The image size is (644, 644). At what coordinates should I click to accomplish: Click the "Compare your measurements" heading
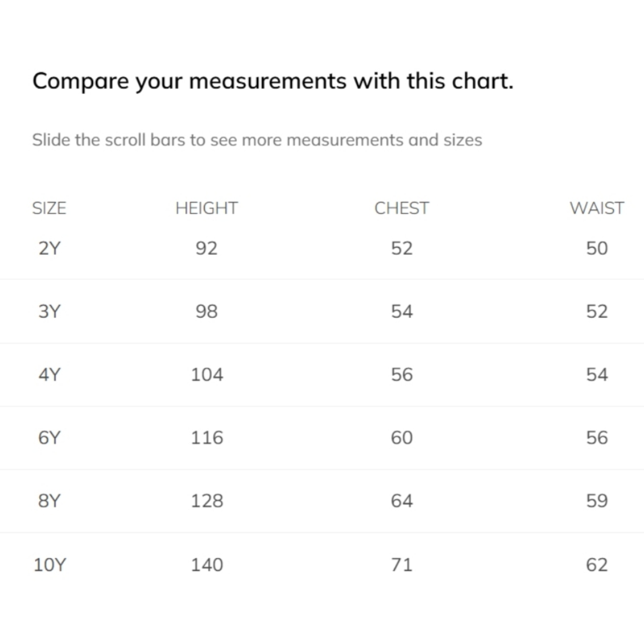point(273,82)
